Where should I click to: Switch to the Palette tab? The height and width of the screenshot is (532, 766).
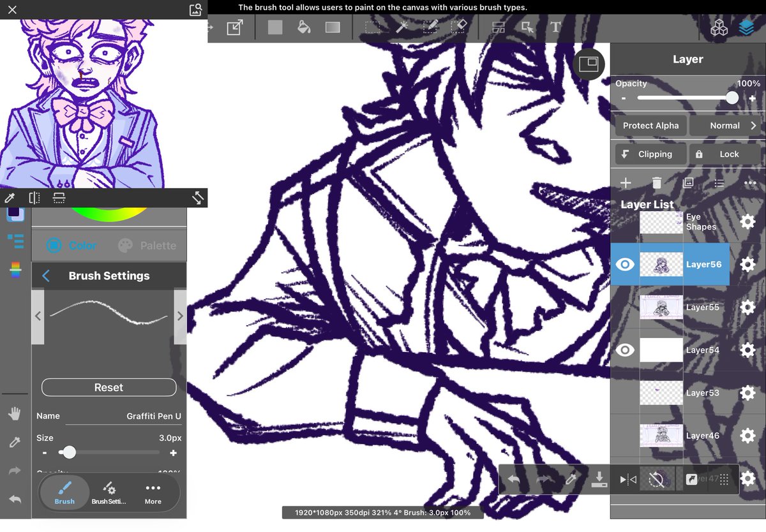147,246
